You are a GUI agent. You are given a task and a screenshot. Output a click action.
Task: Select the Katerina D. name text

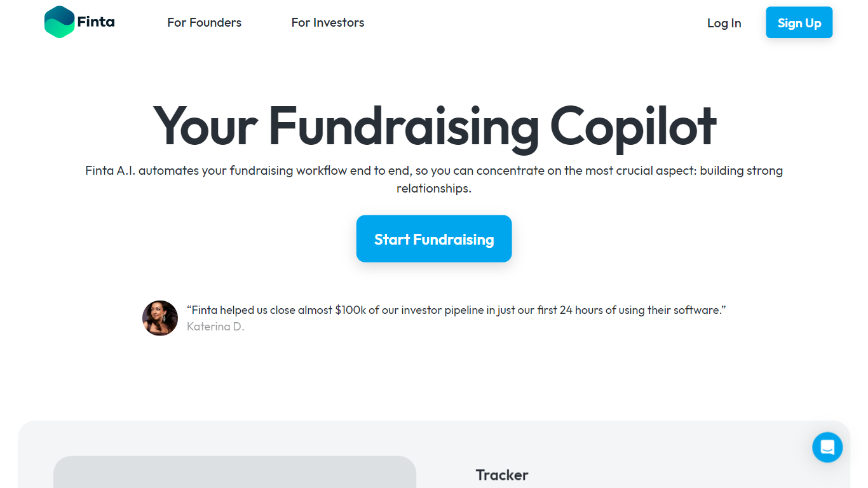(215, 327)
